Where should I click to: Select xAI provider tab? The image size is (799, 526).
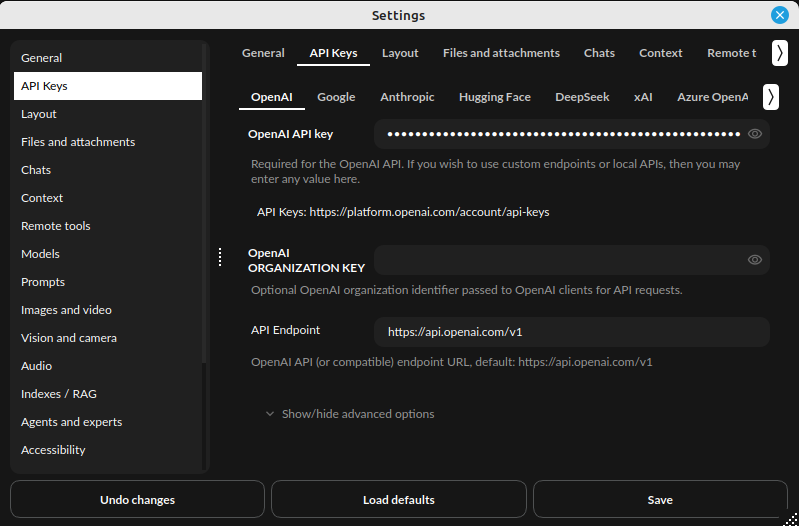pos(643,97)
